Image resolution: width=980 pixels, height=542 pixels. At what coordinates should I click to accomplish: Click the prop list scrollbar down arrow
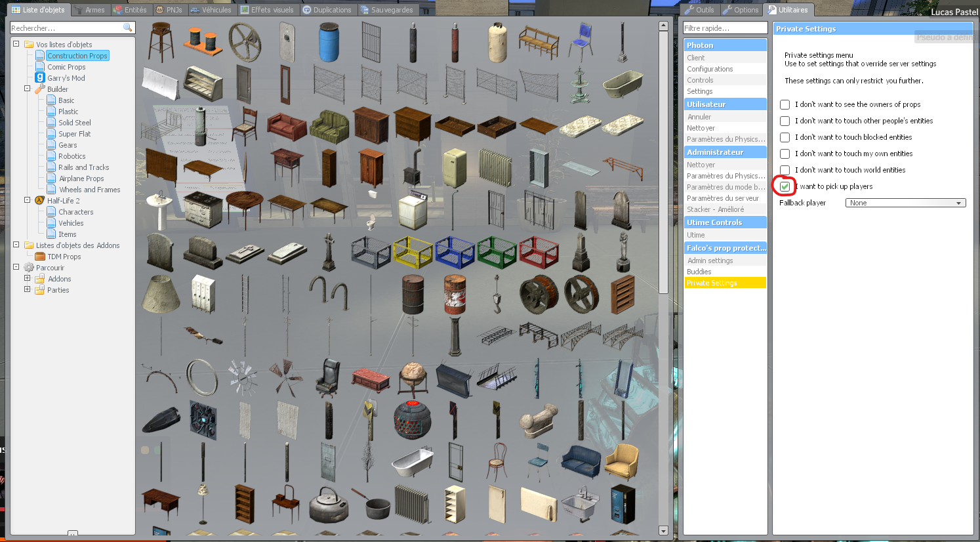pos(663,530)
